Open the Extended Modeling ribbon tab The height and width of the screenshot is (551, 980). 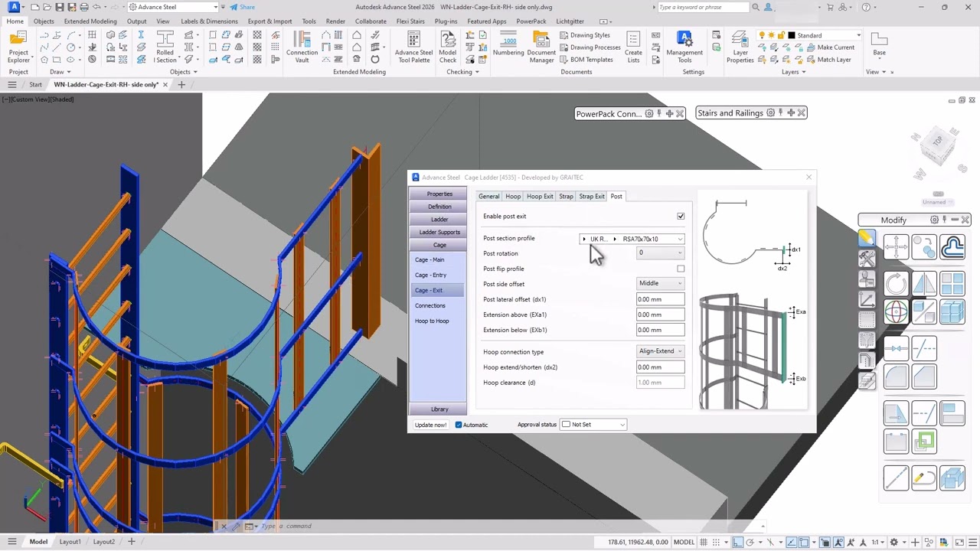coord(90,21)
